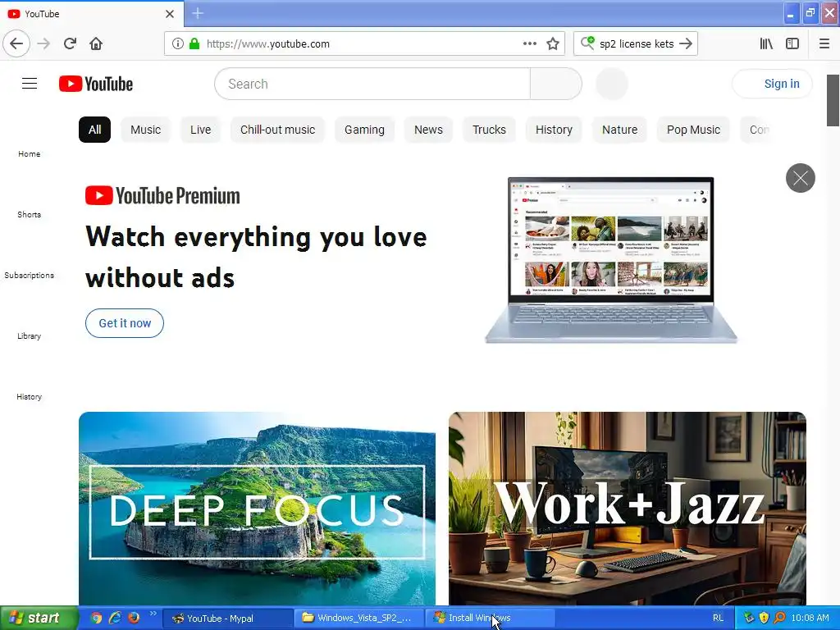Open the Work+Jazz video thumbnail

(x=628, y=509)
